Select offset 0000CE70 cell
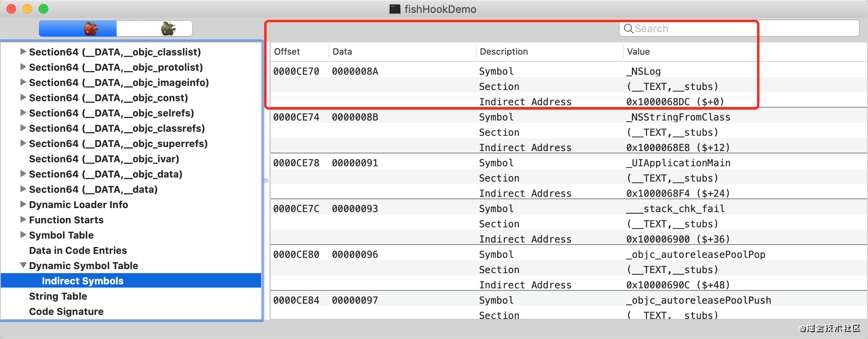This screenshot has height=339, width=868. click(x=296, y=71)
